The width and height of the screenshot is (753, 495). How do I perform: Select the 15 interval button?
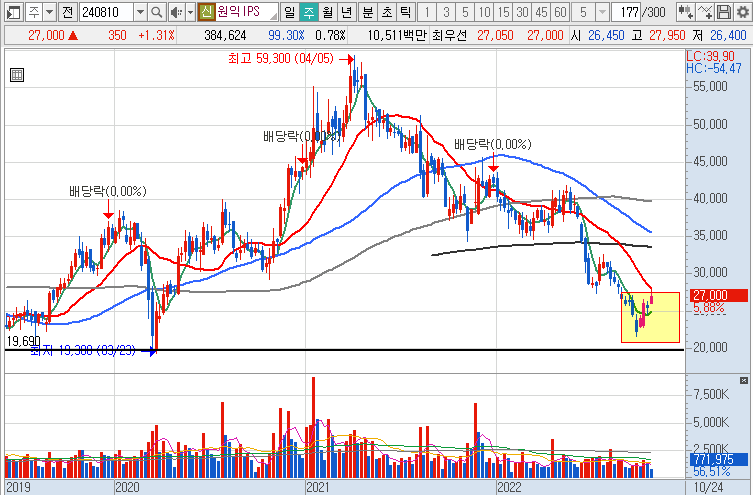[503, 12]
